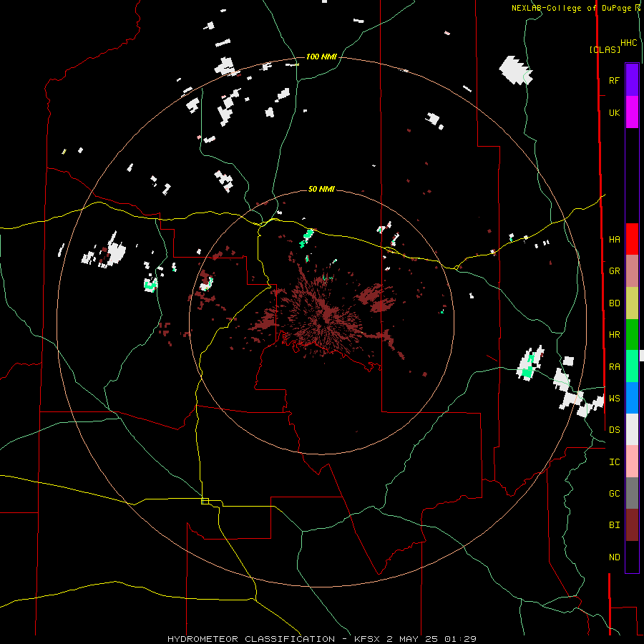Click the red HA color swatch
The width and height of the screenshot is (644, 644).
[x=632, y=239]
